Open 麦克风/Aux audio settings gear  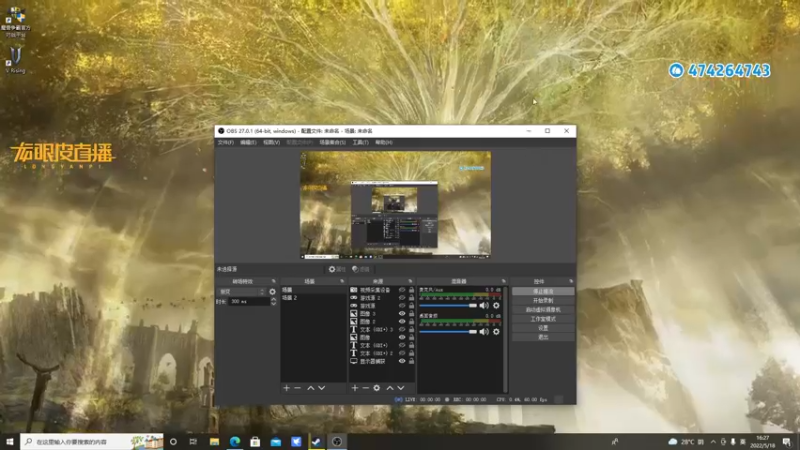(x=496, y=306)
